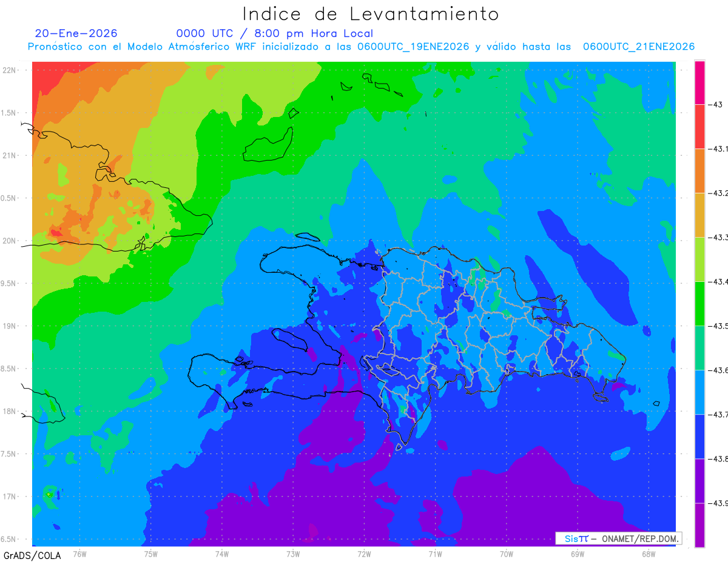
Task: Click the '22N' latitude label
Action: click(8, 70)
